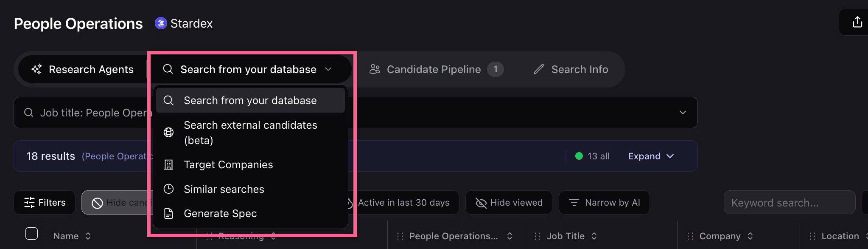Click the Location column header
The height and width of the screenshot is (249, 868).
click(840, 236)
